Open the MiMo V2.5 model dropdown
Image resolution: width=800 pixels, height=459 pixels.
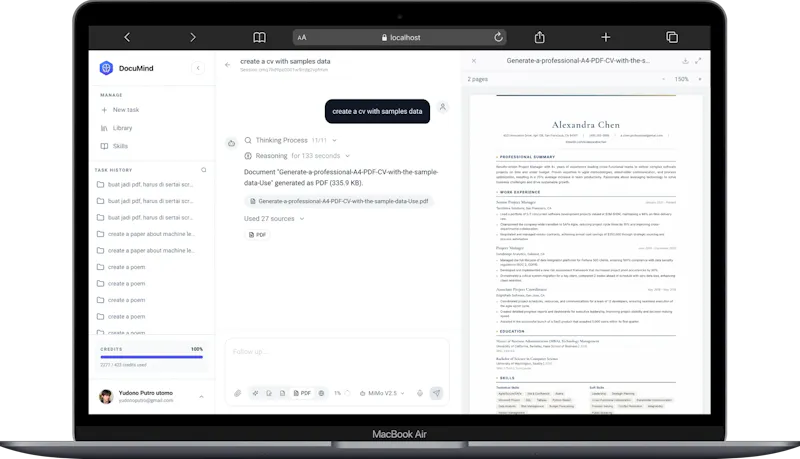[382, 393]
